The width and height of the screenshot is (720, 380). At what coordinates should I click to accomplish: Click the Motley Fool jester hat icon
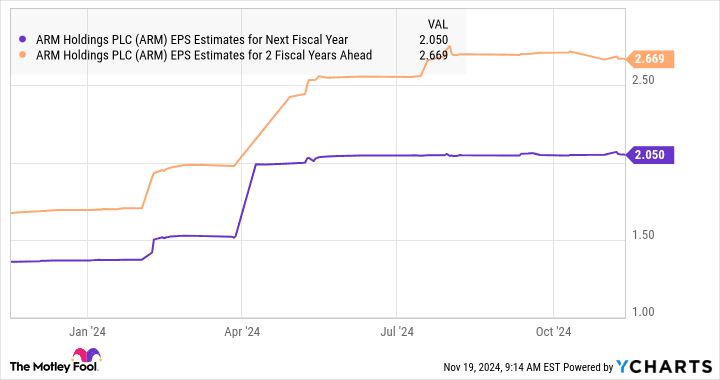[86, 355]
